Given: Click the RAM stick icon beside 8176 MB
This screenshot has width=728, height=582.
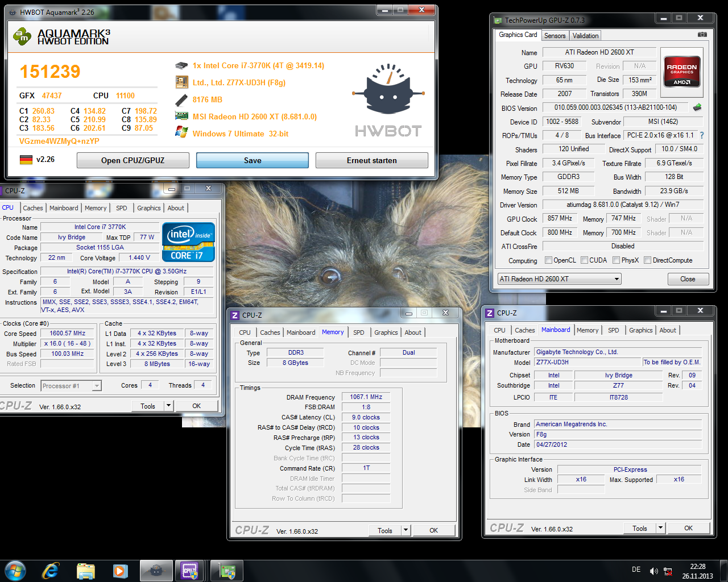Looking at the screenshot, I should 181,100.
